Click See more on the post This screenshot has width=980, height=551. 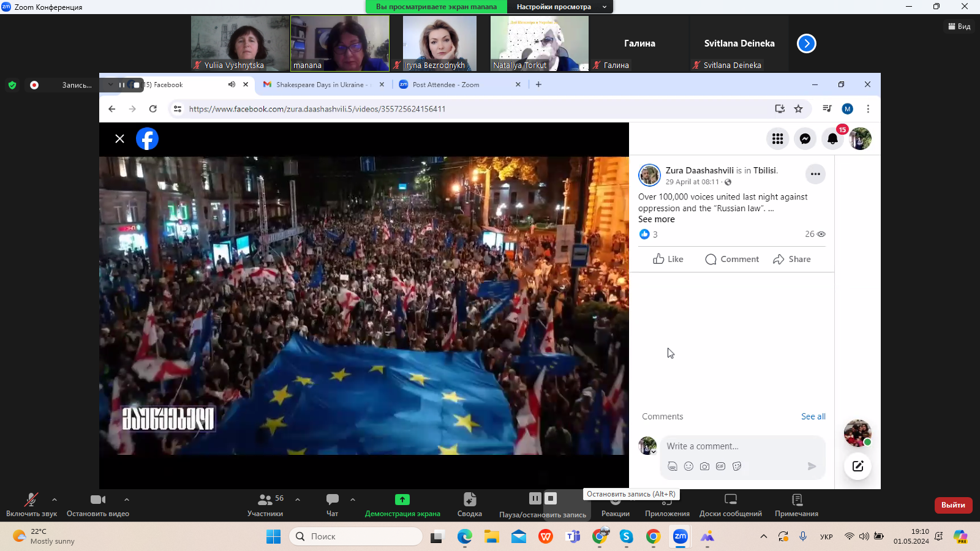pyautogui.click(x=656, y=219)
